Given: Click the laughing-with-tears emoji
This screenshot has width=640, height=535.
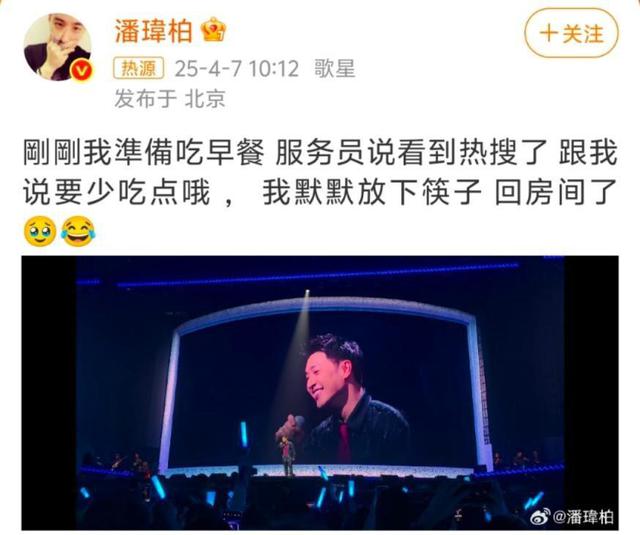Looking at the screenshot, I should point(78,231).
